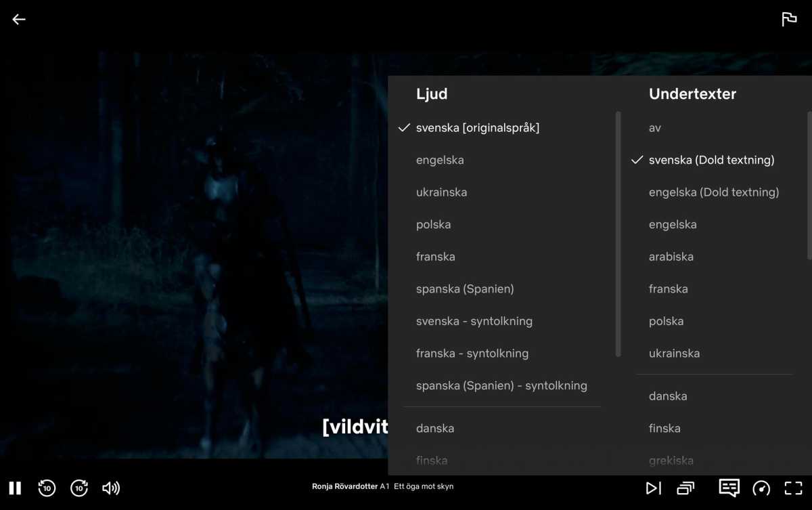Choose 'ukrainska' audio language
812x510 pixels.
point(441,192)
